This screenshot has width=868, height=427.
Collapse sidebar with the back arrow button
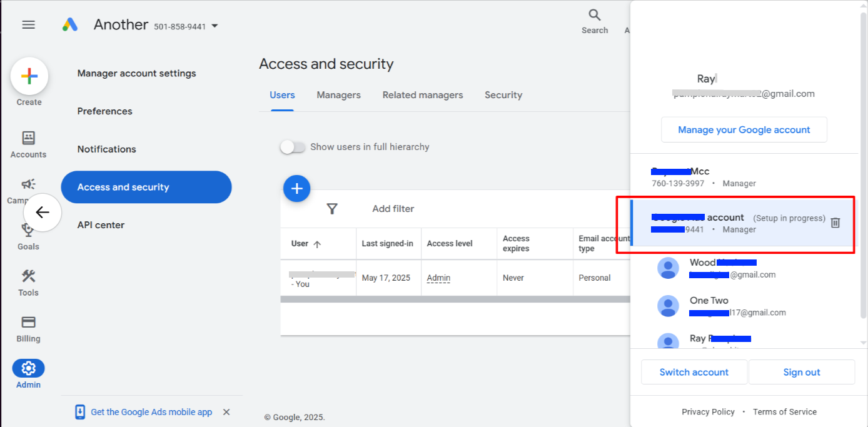pos(43,213)
